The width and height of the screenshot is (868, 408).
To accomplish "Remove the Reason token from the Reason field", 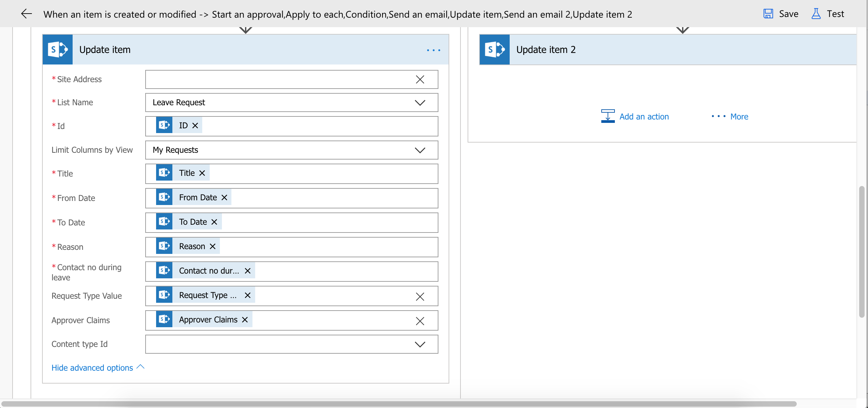I will [x=212, y=246].
